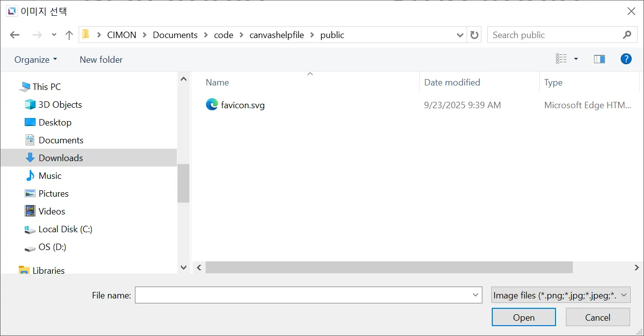The width and height of the screenshot is (644, 336).
Task: Refresh the public folder view
Action: click(474, 35)
